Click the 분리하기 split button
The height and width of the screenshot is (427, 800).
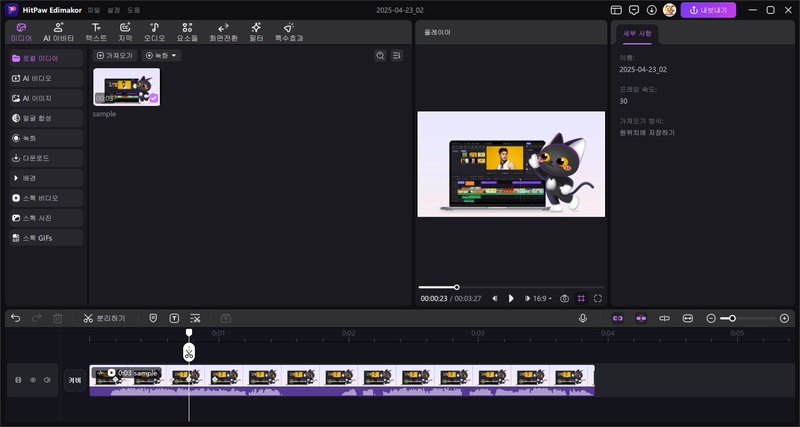click(x=104, y=318)
